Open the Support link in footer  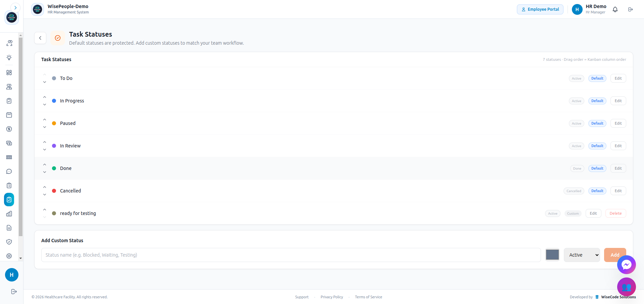(x=302, y=297)
